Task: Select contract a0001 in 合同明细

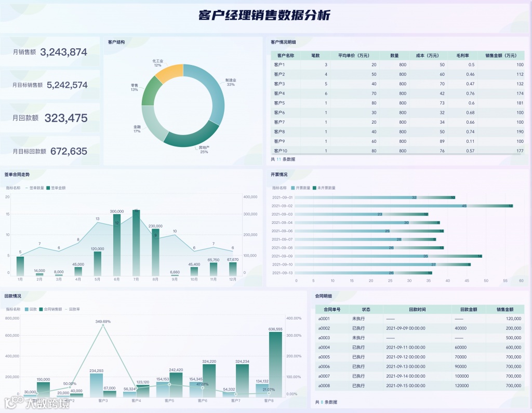Action: [324, 318]
